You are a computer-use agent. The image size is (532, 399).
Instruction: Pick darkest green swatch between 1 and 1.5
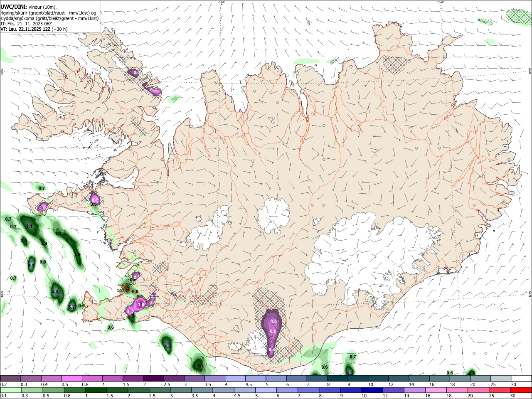96,390
